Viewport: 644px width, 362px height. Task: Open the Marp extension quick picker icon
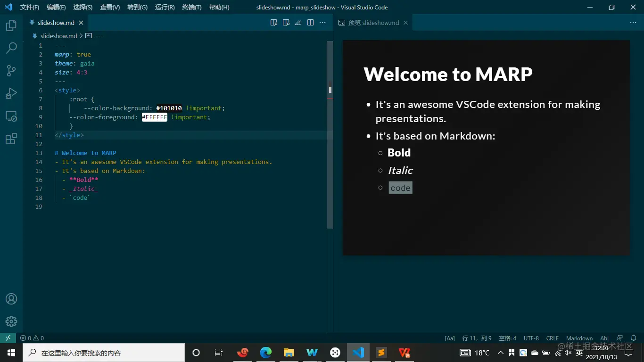pos(298,22)
